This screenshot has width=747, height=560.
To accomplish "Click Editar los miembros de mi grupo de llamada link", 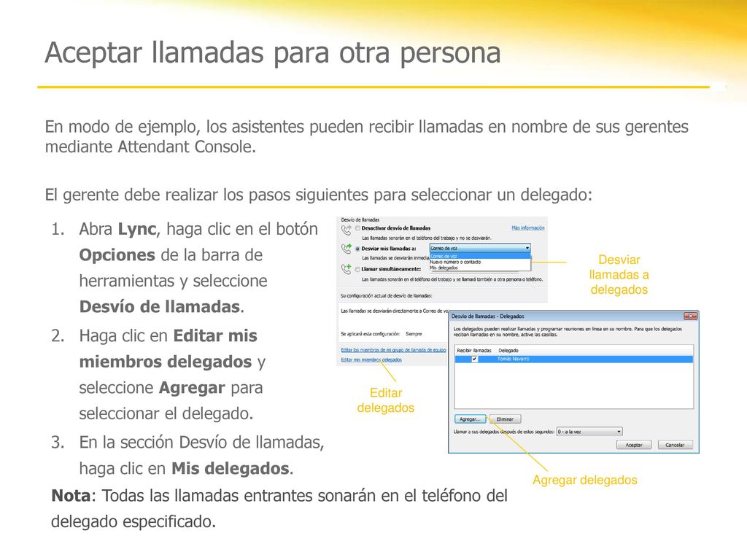I will click(393, 350).
